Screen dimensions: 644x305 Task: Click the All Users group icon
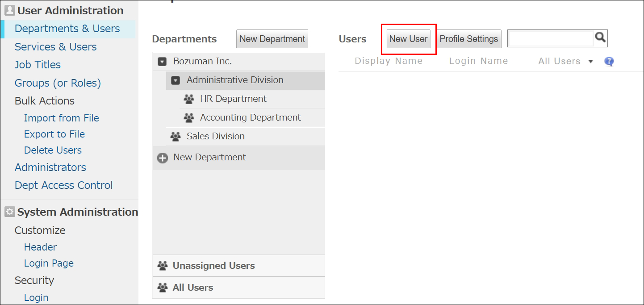(x=162, y=287)
